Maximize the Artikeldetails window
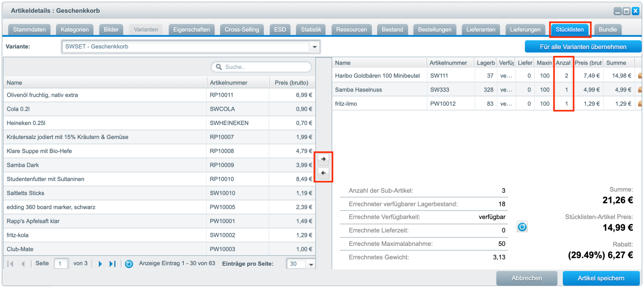Screen dimensions: 644x291 pos(626,11)
